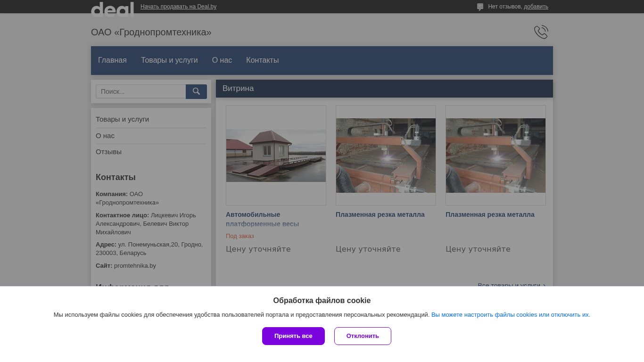Open the rightmost Плазменная резка металла title
644x362 pixels.
coord(490,214)
